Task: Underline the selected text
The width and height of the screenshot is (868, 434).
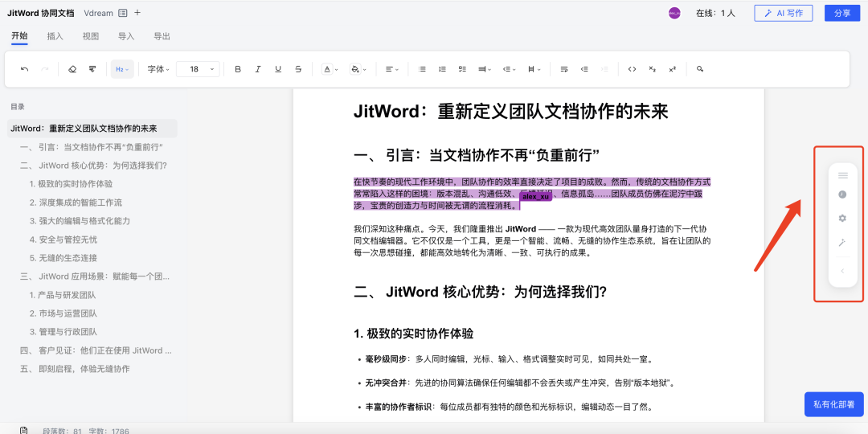Action: point(278,69)
